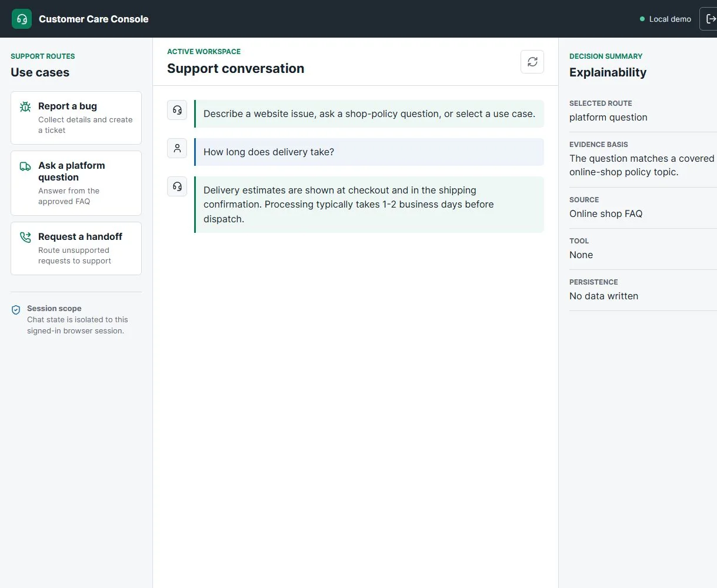Viewport: 717px width, 588px height.
Task: Click the Use cases heading
Action: click(40, 72)
